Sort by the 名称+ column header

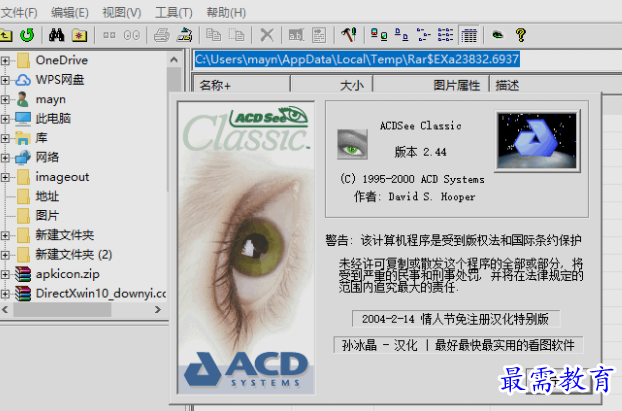(x=242, y=85)
